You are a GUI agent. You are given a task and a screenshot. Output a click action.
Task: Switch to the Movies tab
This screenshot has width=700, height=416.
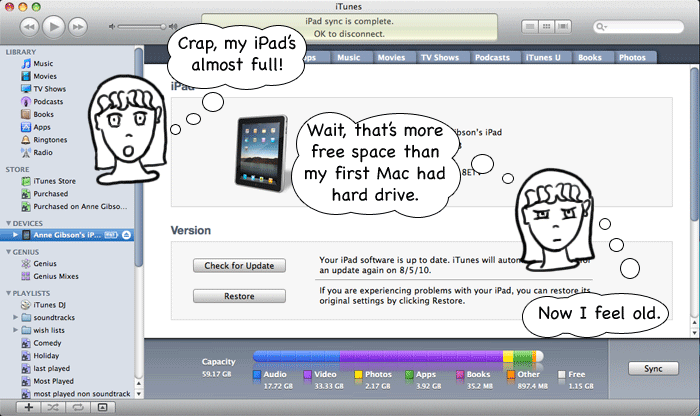pyautogui.click(x=391, y=57)
